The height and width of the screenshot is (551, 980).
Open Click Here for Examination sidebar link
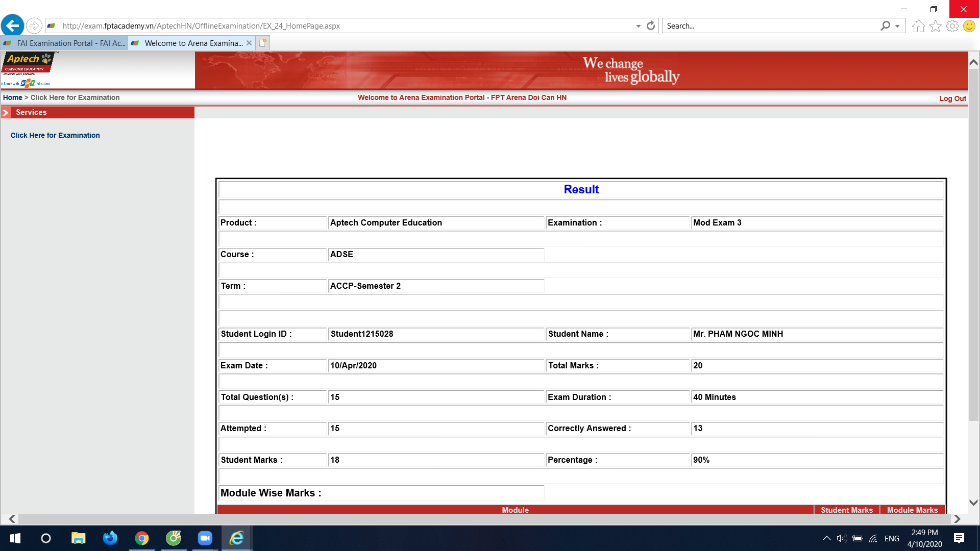55,135
